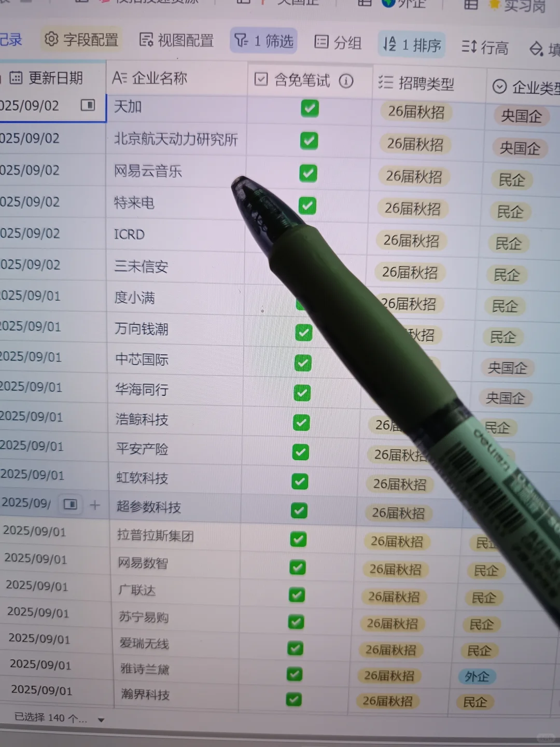Select the 三未信安 cell
Viewport: 560px width, 747px height.
[175, 266]
